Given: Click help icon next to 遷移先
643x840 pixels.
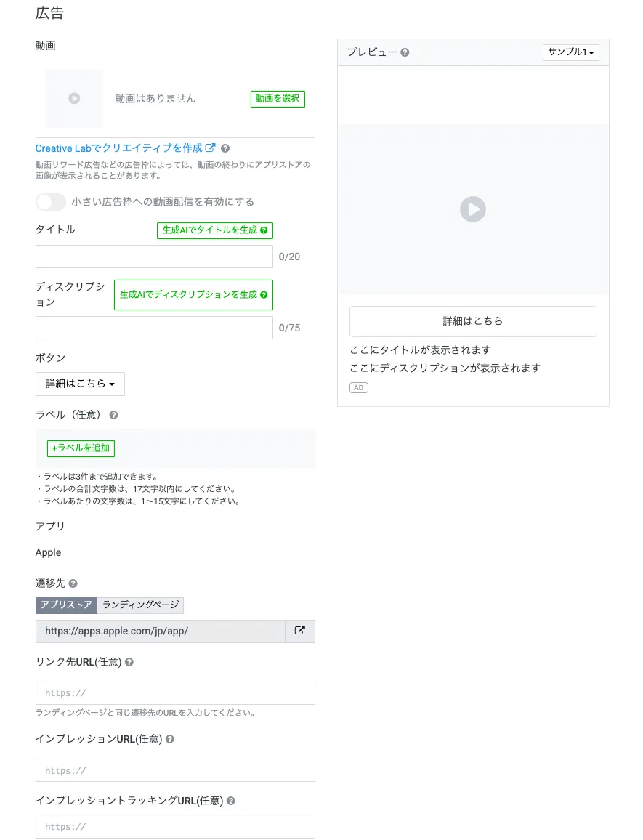Looking at the screenshot, I should click(x=73, y=583).
